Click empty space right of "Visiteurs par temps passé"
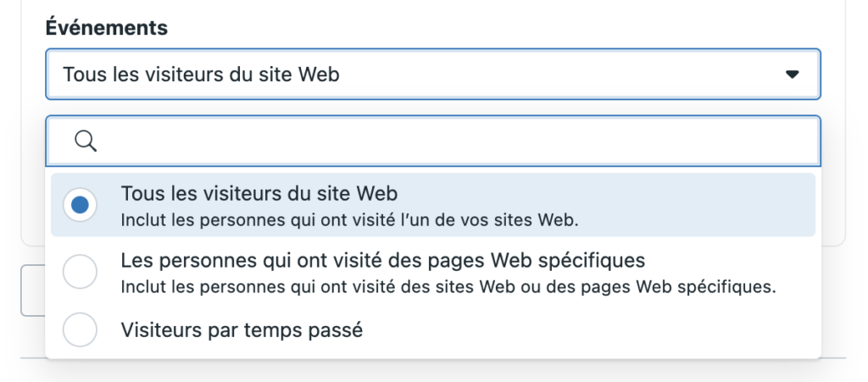The height and width of the screenshot is (382, 868). coord(593,329)
